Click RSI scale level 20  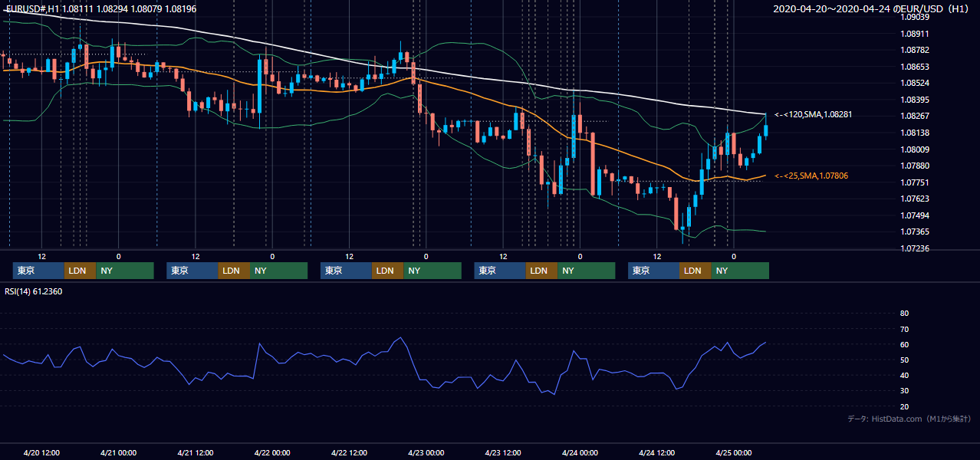click(904, 406)
